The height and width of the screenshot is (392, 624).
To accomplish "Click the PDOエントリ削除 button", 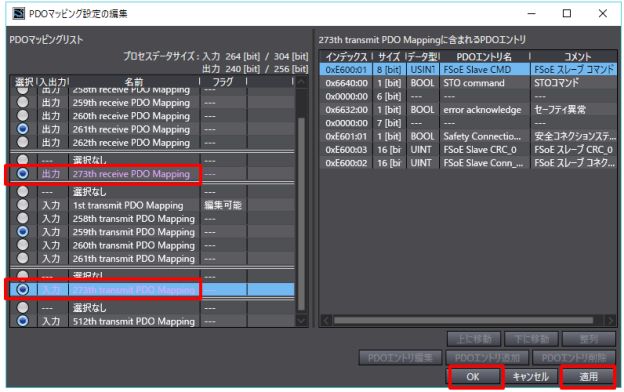I will tap(574, 358).
